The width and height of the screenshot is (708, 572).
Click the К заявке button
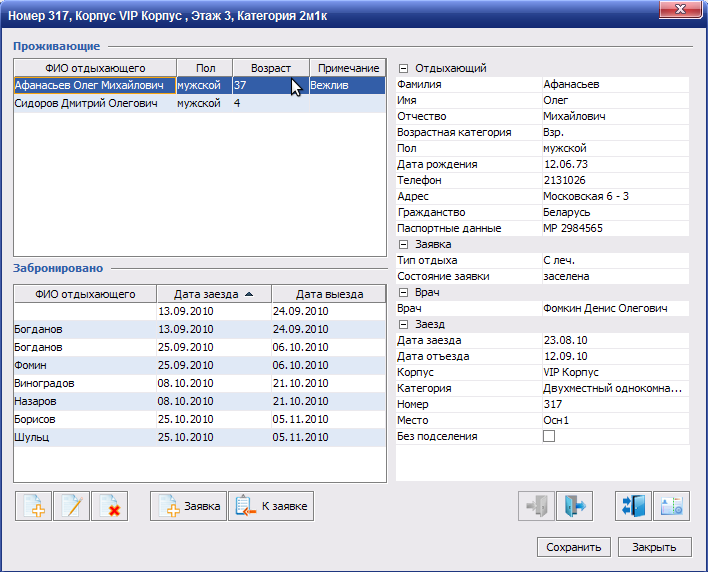coord(271,506)
